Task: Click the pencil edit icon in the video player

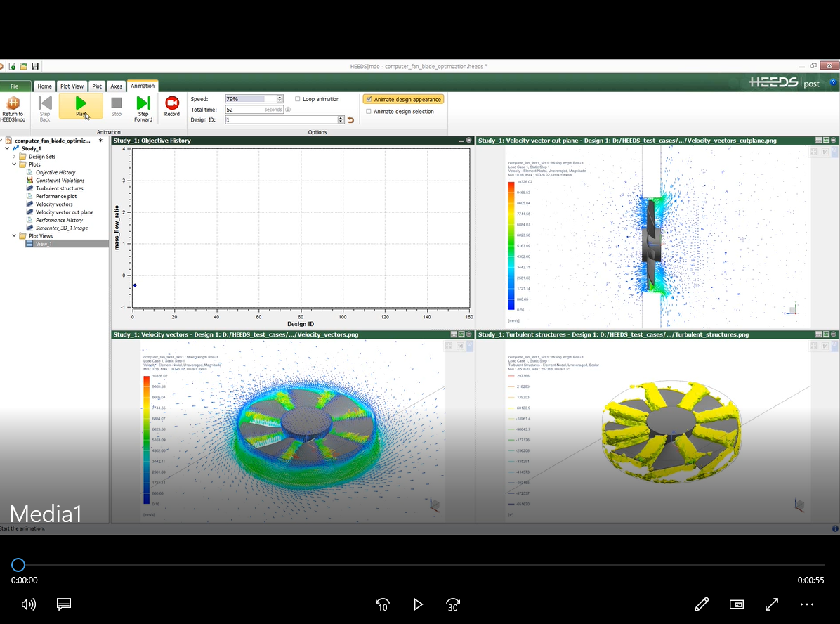Action: coord(701,605)
